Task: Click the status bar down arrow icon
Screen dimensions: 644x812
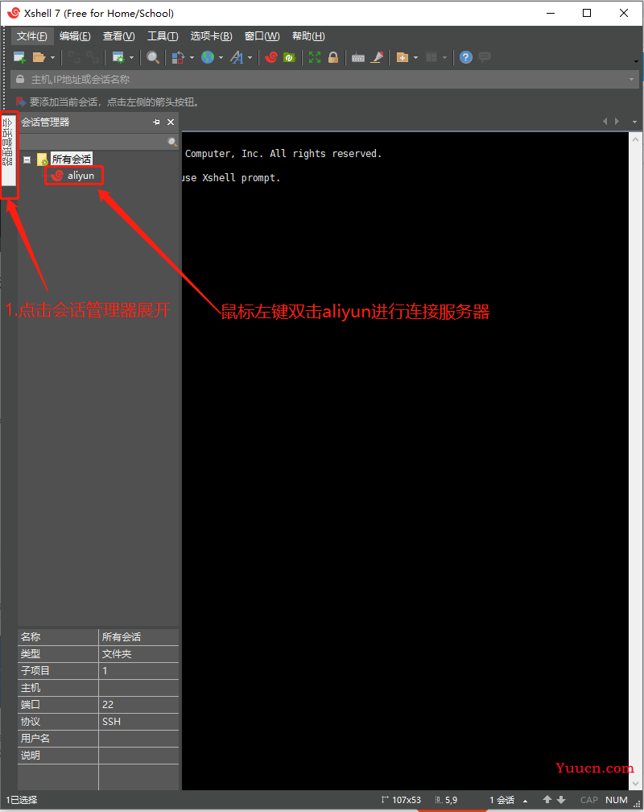Action: pos(560,800)
